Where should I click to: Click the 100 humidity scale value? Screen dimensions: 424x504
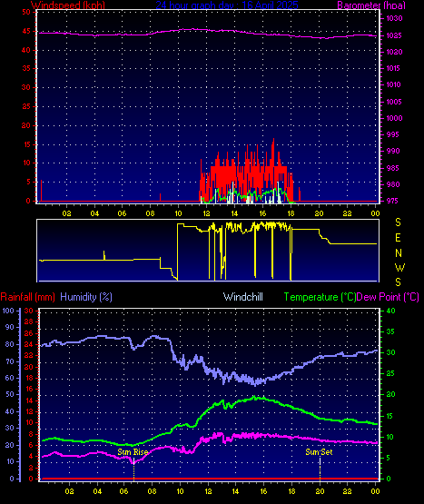(x=8, y=311)
